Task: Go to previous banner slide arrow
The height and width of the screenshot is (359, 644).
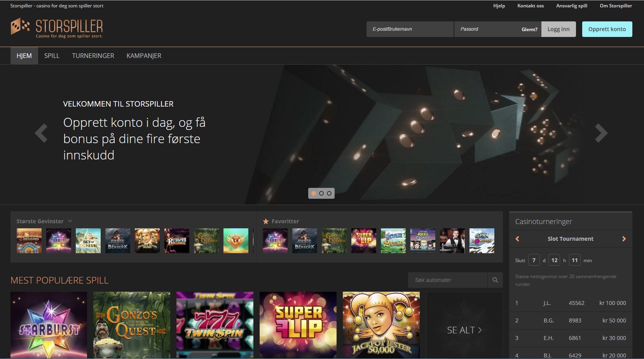Action: (41, 133)
